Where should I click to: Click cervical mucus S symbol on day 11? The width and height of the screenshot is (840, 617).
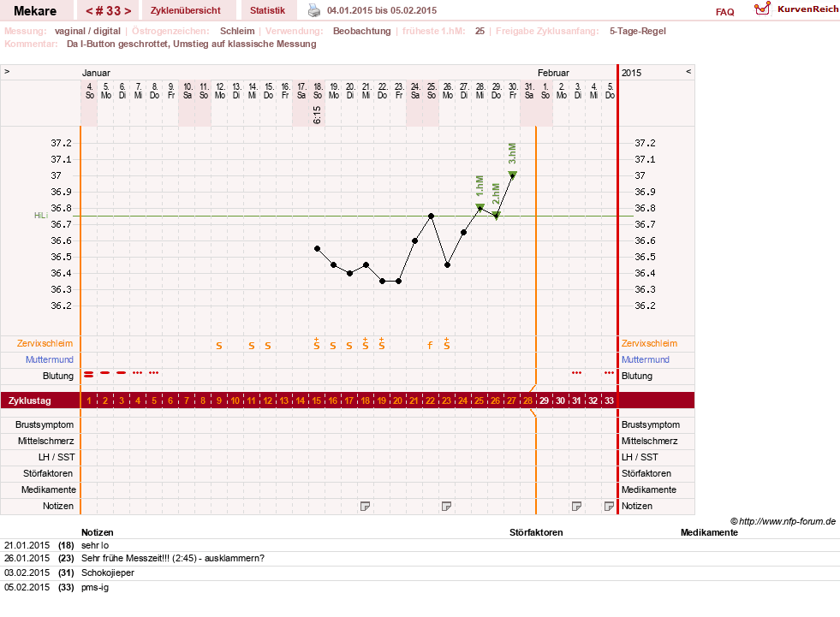pos(252,346)
